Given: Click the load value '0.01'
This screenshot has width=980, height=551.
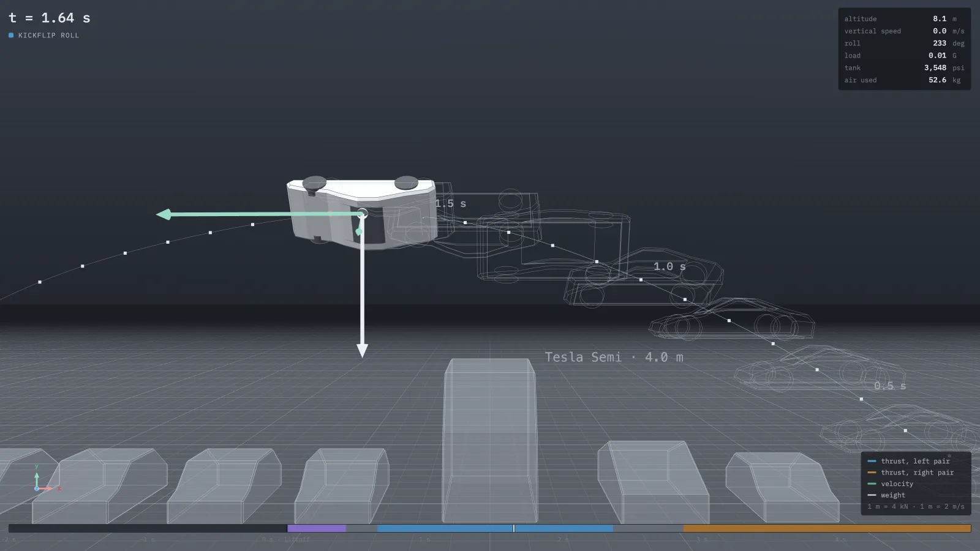Looking at the screenshot, I should coord(937,56).
